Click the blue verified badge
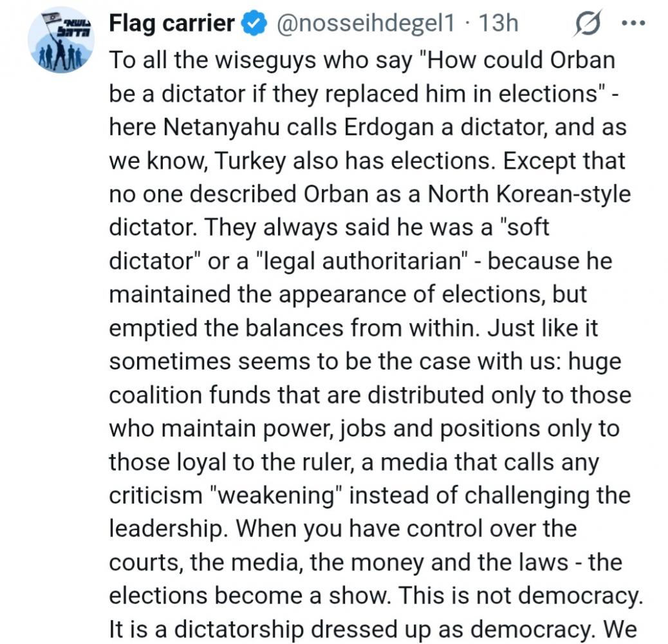Image resolution: width=668 pixels, height=644 pixels. [254, 24]
